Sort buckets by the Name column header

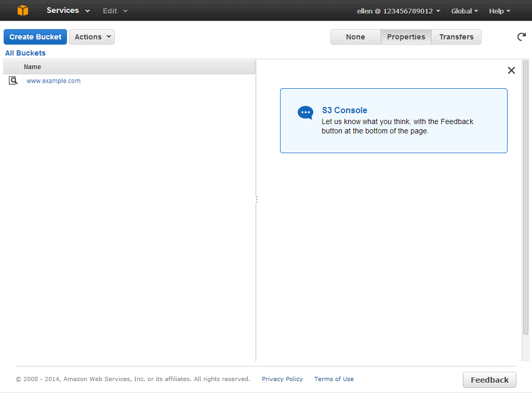coord(32,67)
